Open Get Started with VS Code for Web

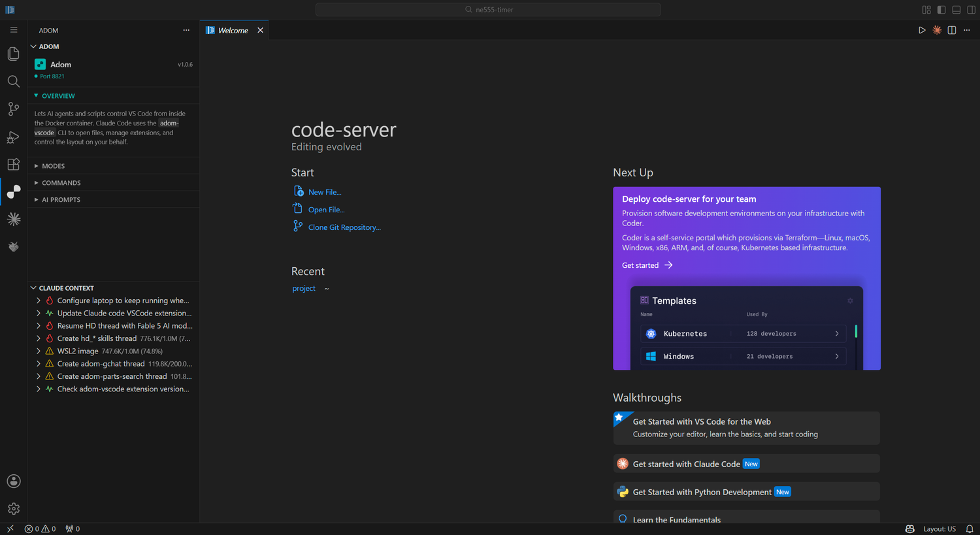click(746, 428)
